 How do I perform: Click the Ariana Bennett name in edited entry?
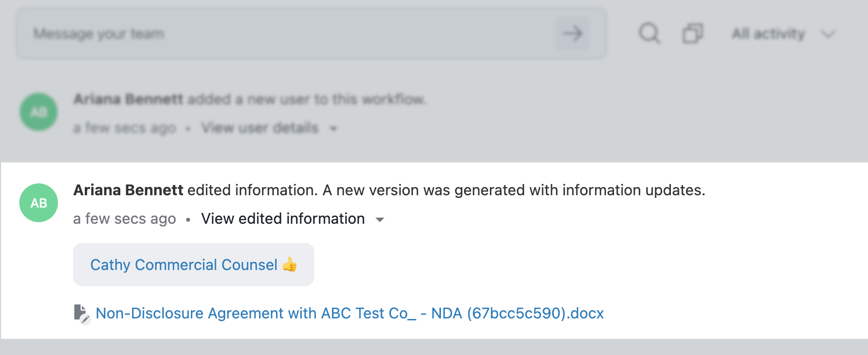[128, 190]
